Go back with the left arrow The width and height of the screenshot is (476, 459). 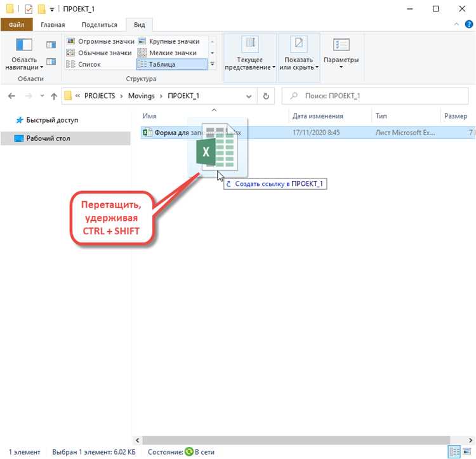[x=11, y=96]
